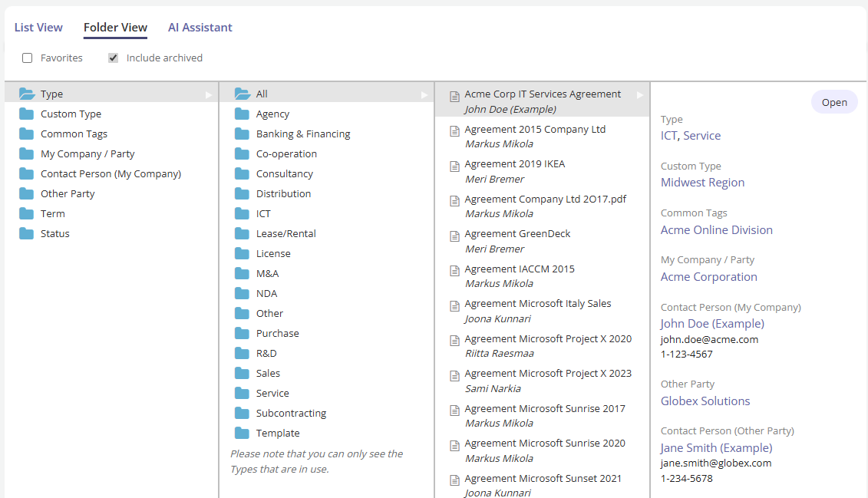868x498 pixels.
Task: Enable the Favorites checkbox
Action: pyautogui.click(x=28, y=57)
